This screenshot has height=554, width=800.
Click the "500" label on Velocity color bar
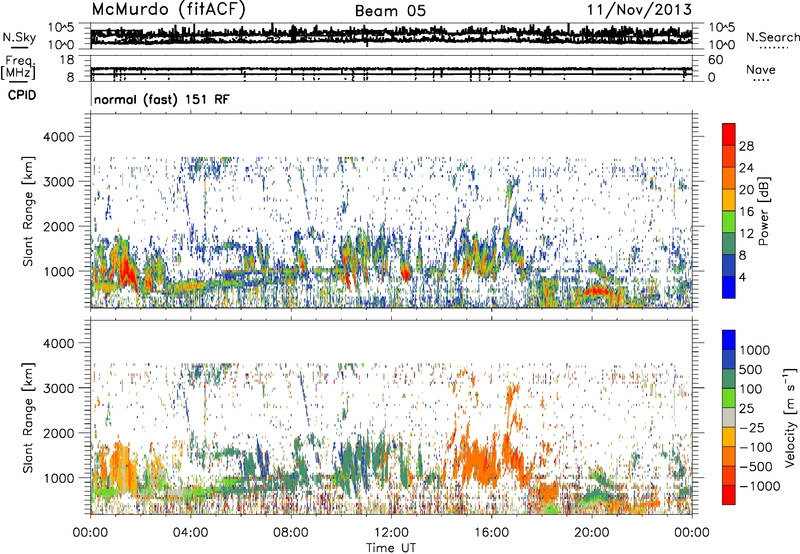tap(751, 369)
